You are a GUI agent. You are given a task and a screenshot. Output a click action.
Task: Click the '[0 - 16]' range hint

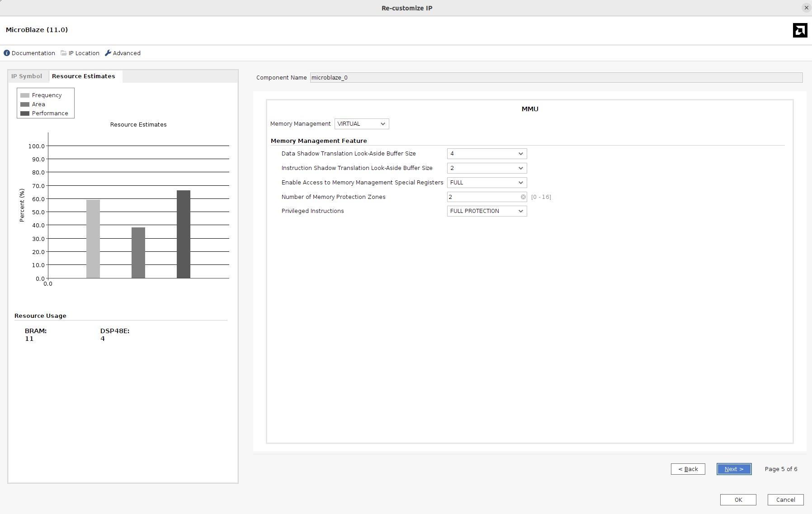[541, 197]
